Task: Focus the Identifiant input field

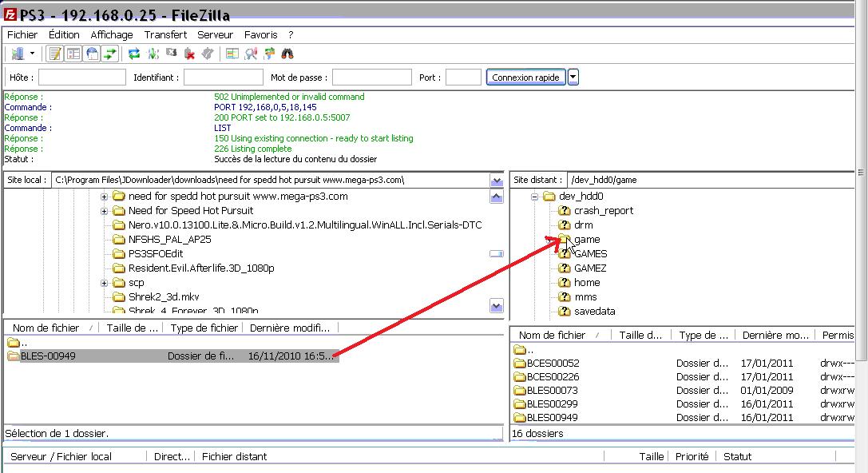Action: tap(223, 77)
